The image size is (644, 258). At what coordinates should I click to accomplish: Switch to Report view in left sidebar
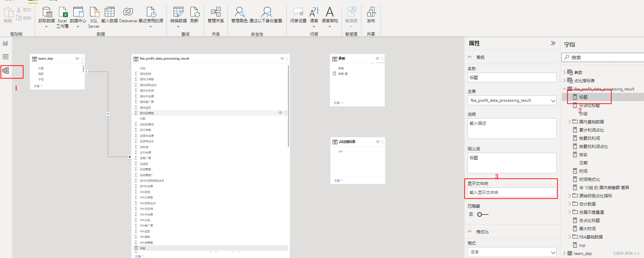5,43
